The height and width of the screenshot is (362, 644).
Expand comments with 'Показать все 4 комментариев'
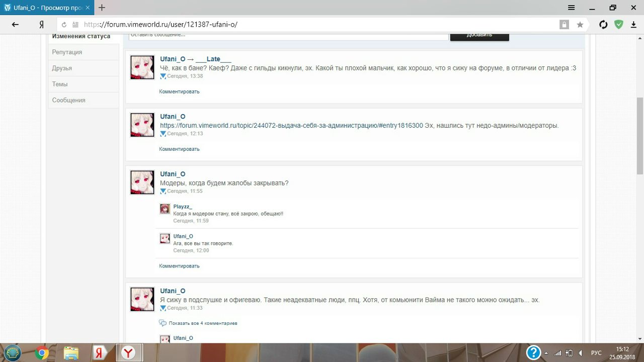click(x=203, y=323)
